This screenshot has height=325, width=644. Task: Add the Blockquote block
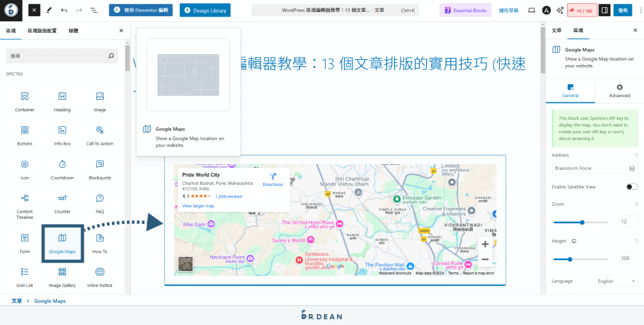(x=99, y=171)
